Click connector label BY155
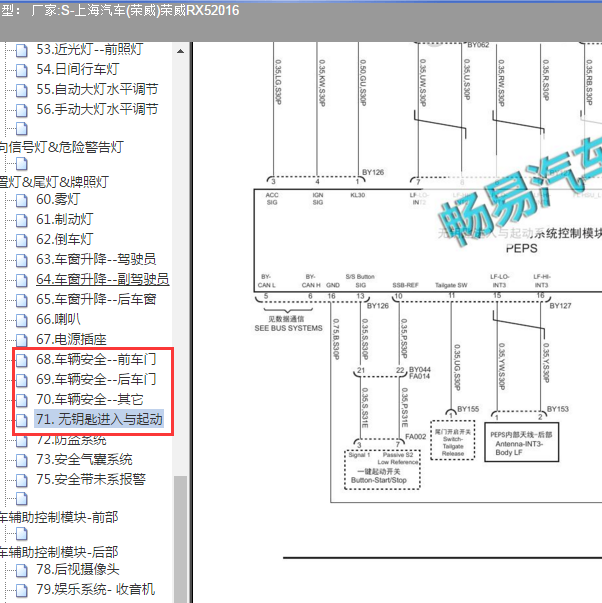602x603 pixels. click(468, 409)
